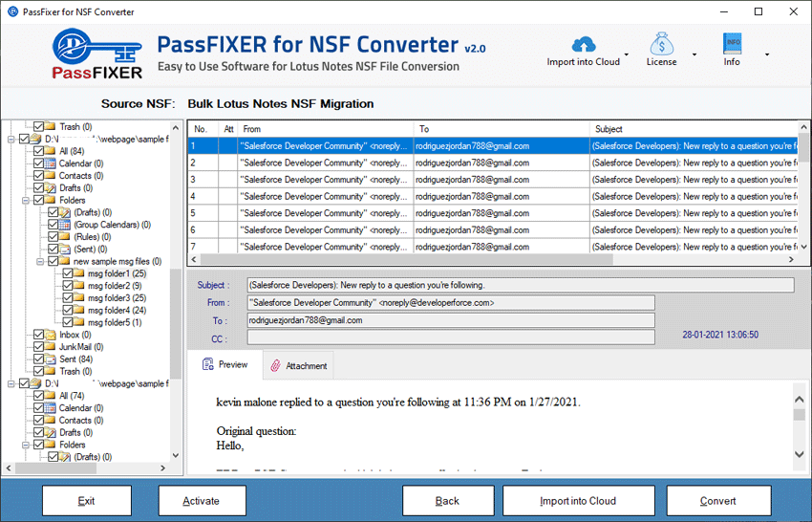Click the msg folder1 (25) folder icon
Screen dimensions: 812x522
(x=80, y=273)
